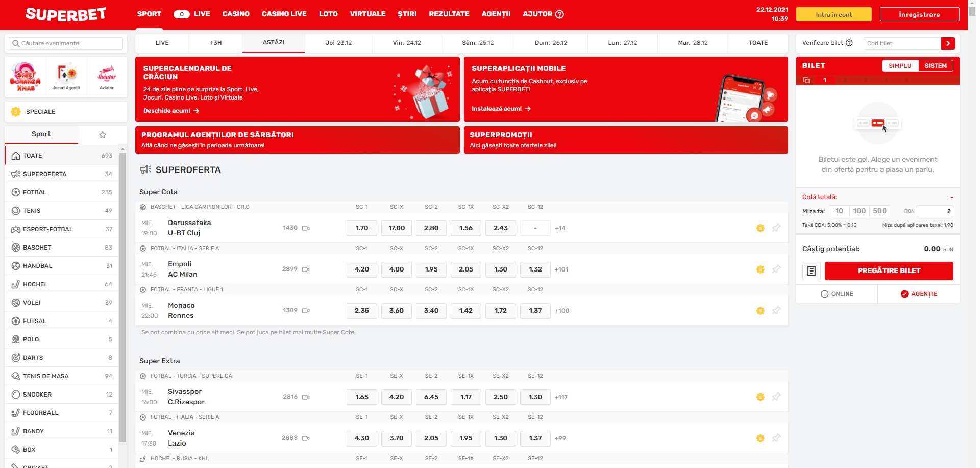Launch the Aviator game icon
Screen dimensions: 980x468
pyautogui.click(x=107, y=77)
